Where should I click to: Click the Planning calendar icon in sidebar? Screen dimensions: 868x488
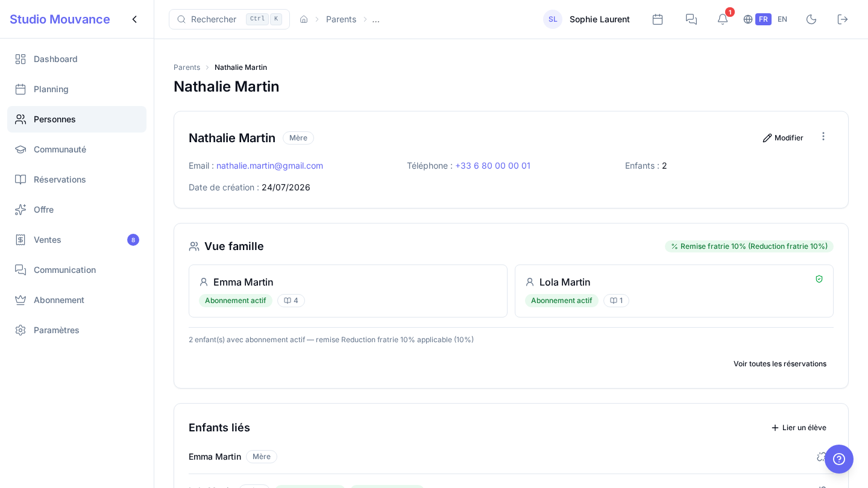click(20, 89)
